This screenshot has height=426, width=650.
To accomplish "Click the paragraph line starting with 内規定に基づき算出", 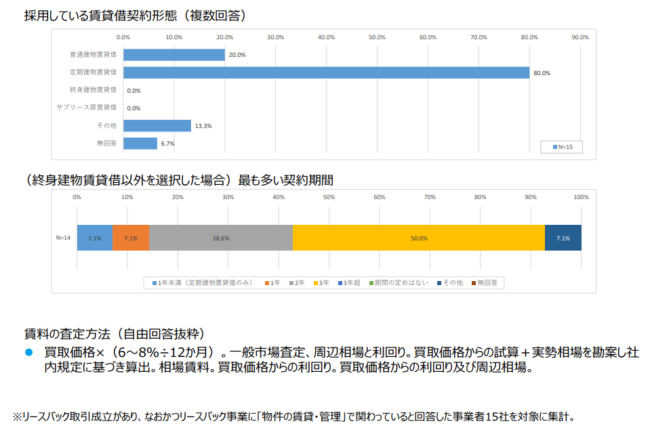I will coord(289,367).
